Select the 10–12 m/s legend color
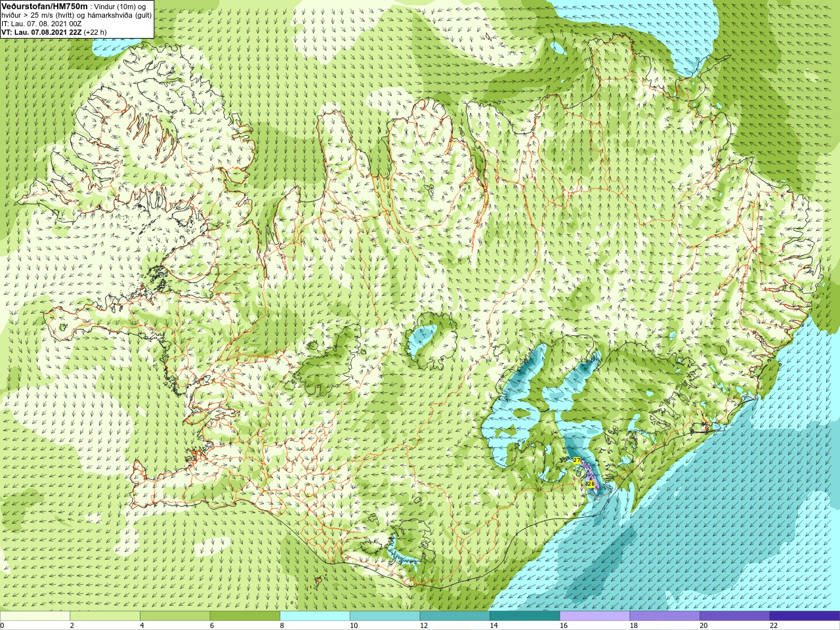Viewport: 840px width, 630px height. (385, 616)
